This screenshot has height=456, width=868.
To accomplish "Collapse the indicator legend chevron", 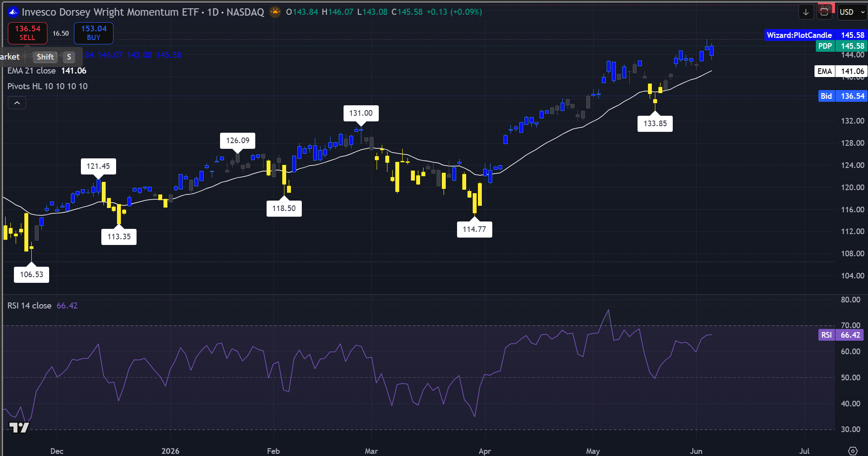I will (17, 103).
